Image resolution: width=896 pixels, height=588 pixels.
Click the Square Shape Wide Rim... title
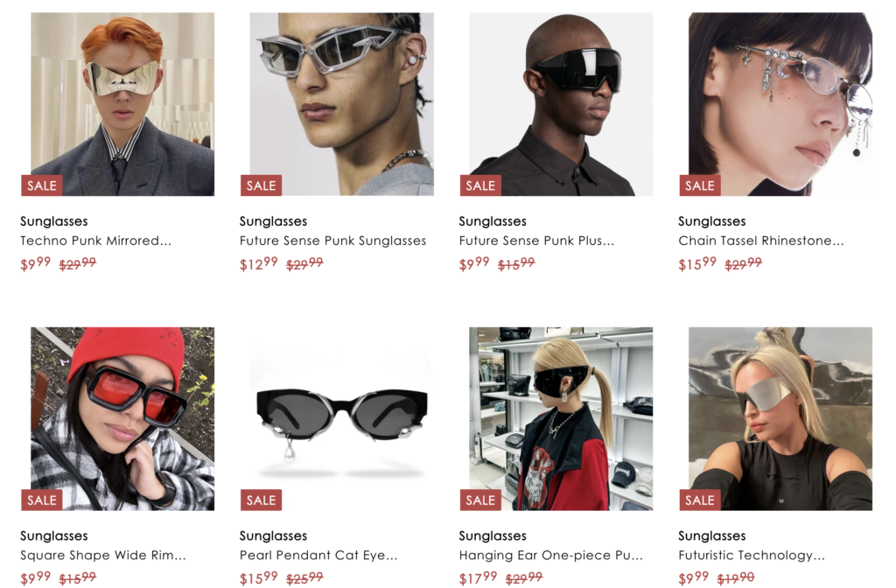click(103, 556)
